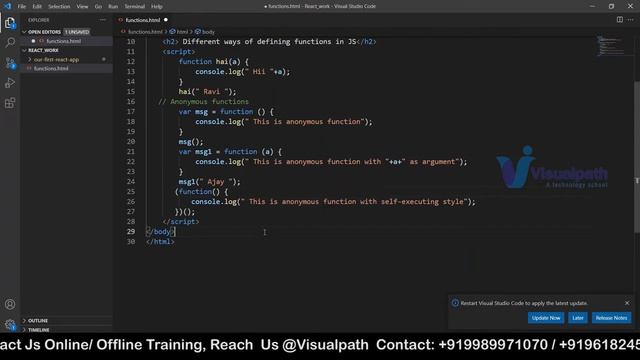The image size is (640, 360).
Task: Split the editor to the right
Action: coord(620,20)
